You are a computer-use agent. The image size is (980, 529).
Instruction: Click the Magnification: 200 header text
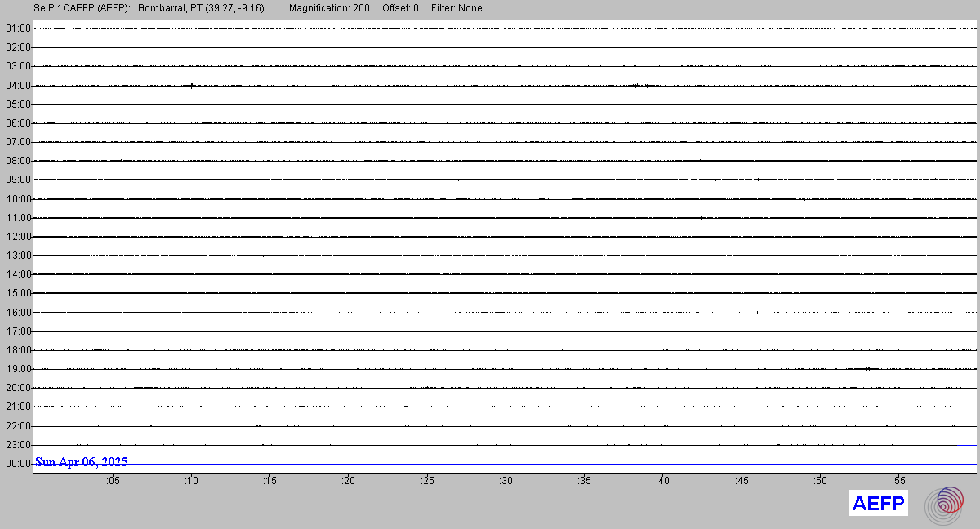tap(329, 8)
